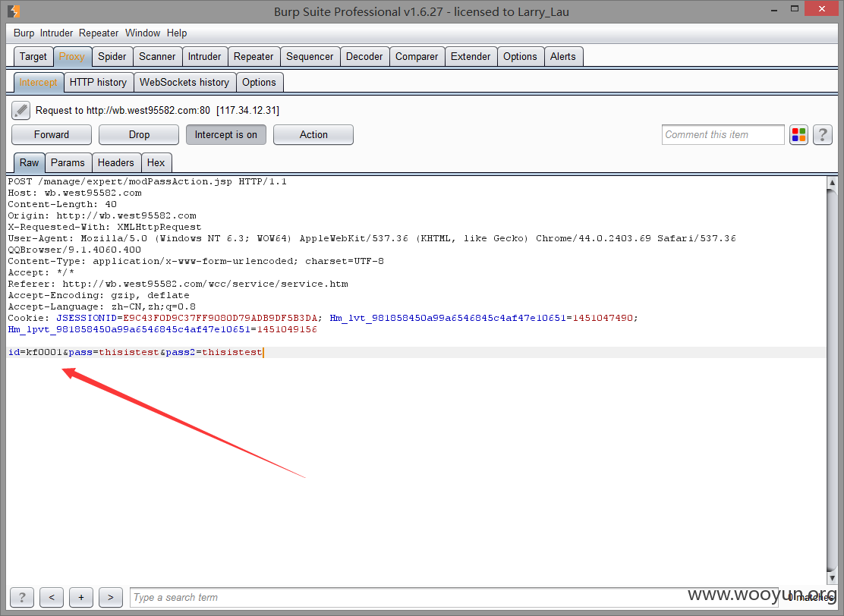Click the Origin header line
Screen dimensions: 844x616
click(x=102, y=215)
